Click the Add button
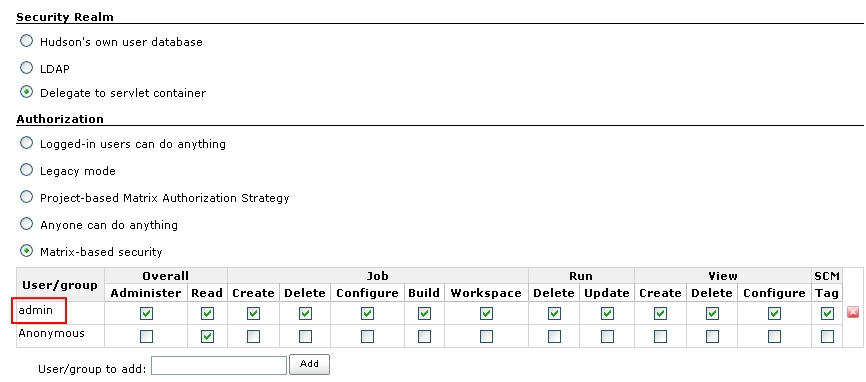 coord(309,364)
